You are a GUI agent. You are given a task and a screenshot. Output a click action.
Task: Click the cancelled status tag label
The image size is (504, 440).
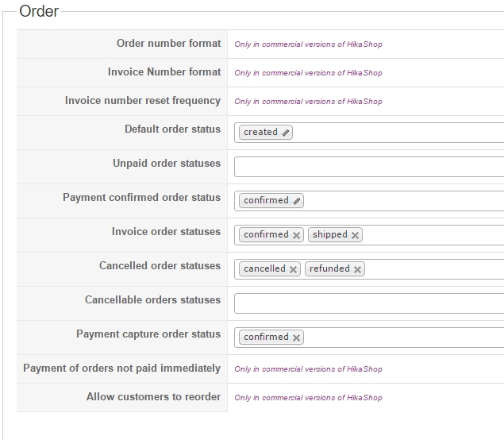264,268
